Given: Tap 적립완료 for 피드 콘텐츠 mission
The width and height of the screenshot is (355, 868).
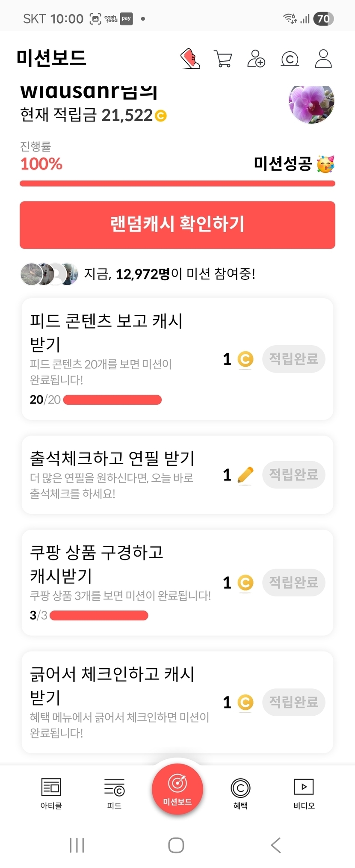Looking at the screenshot, I should coord(293,359).
